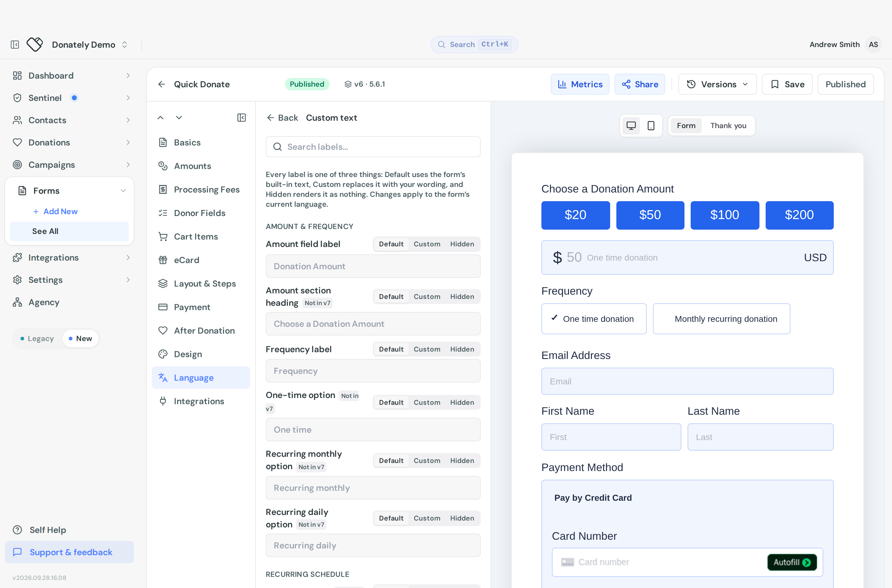The height and width of the screenshot is (588, 892).
Task: Click the Share button
Action: 640,84
